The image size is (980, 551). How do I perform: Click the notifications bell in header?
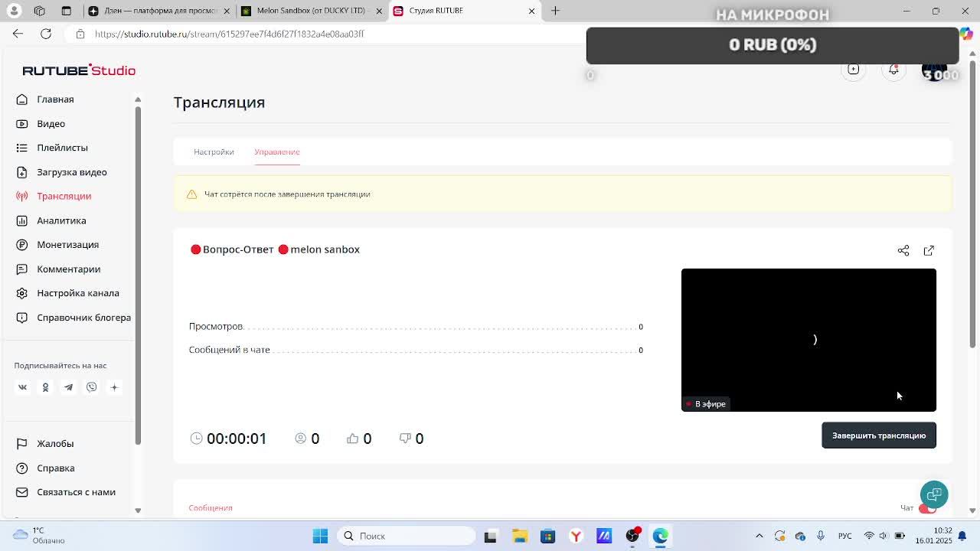pos(893,70)
